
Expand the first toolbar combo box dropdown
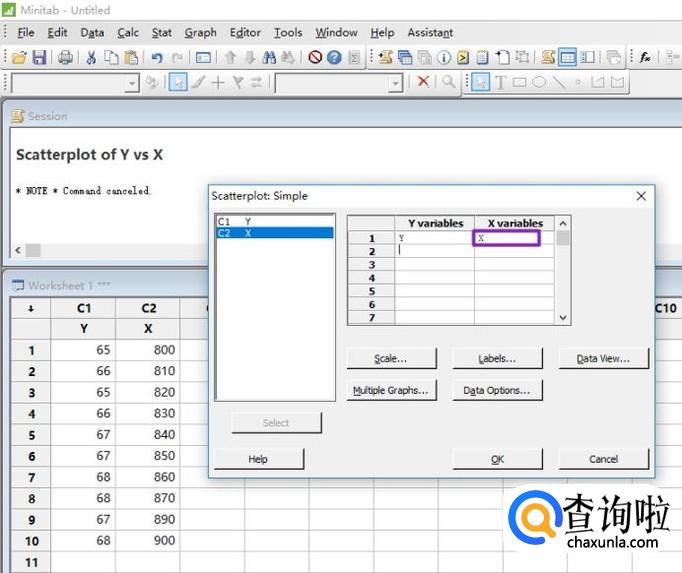pos(132,83)
